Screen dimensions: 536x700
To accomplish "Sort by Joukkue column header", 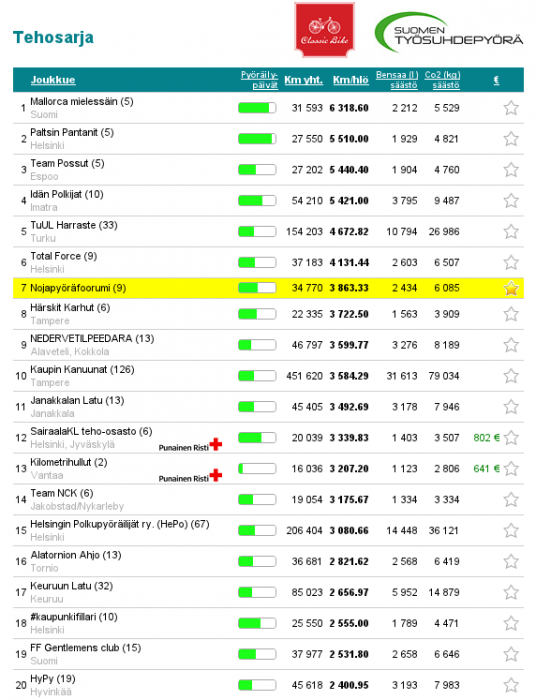I will pyautogui.click(x=53, y=80).
